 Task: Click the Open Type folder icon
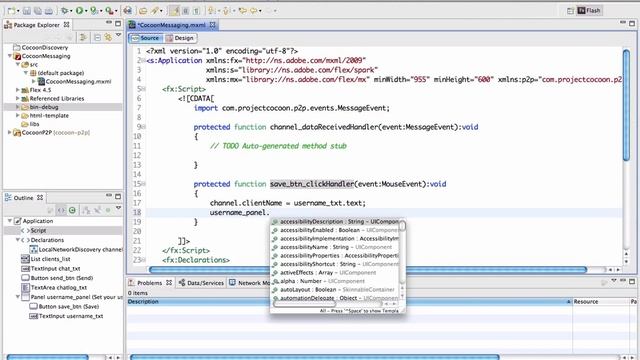pos(143,11)
